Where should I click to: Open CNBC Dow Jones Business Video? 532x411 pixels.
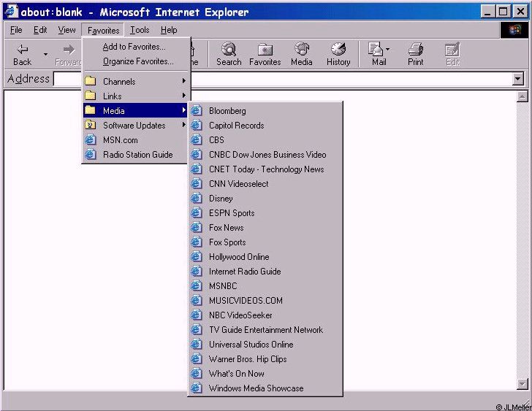coord(265,154)
